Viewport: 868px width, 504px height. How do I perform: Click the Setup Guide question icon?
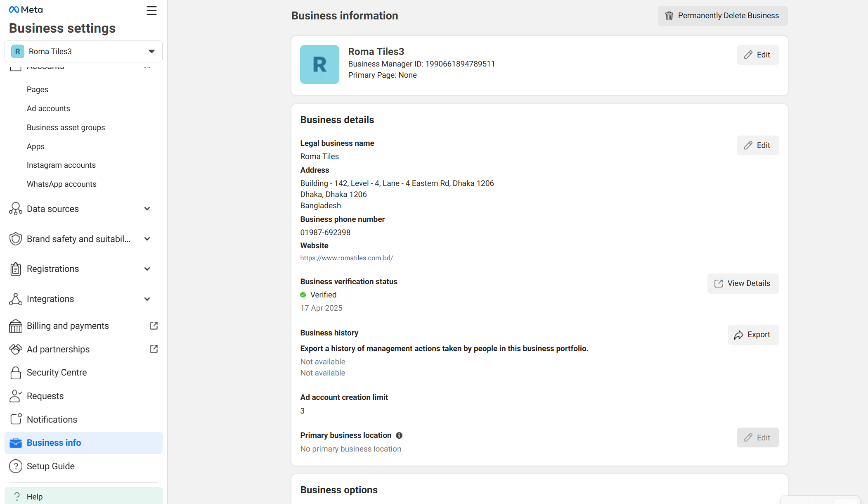click(x=16, y=466)
